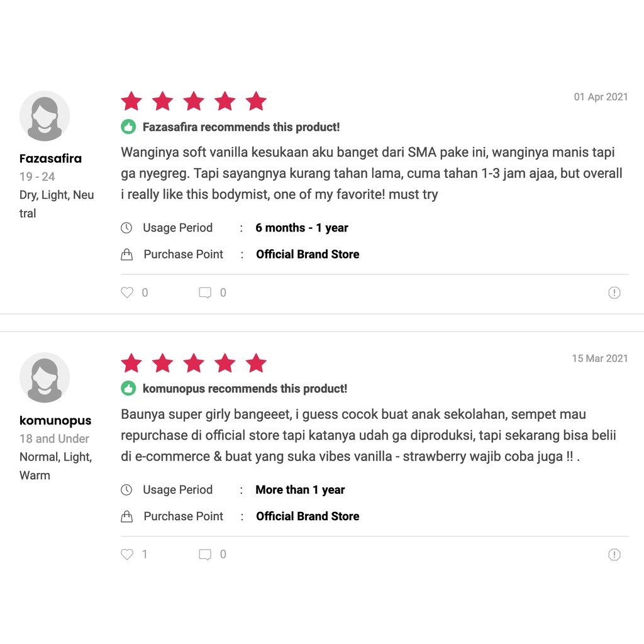Open comments on komunopus's review
Screen dimensions: 644x644
[x=205, y=554]
